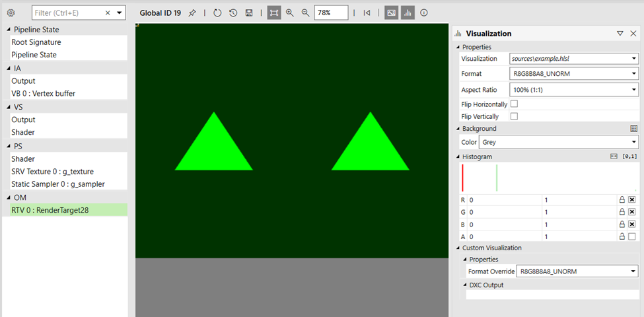This screenshot has height=317, width=644.
Task: Select the Pipeline State item under Root Signature
Action: click(68, 55)
